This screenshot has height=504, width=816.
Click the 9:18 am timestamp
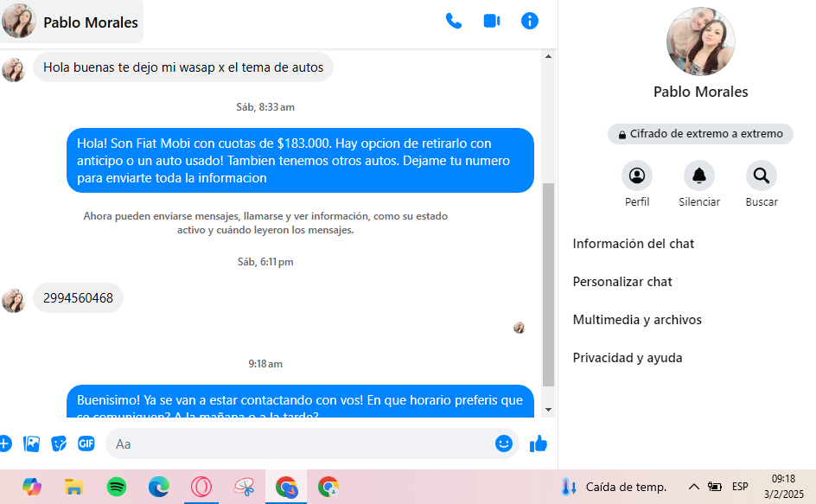pos(265,364)
